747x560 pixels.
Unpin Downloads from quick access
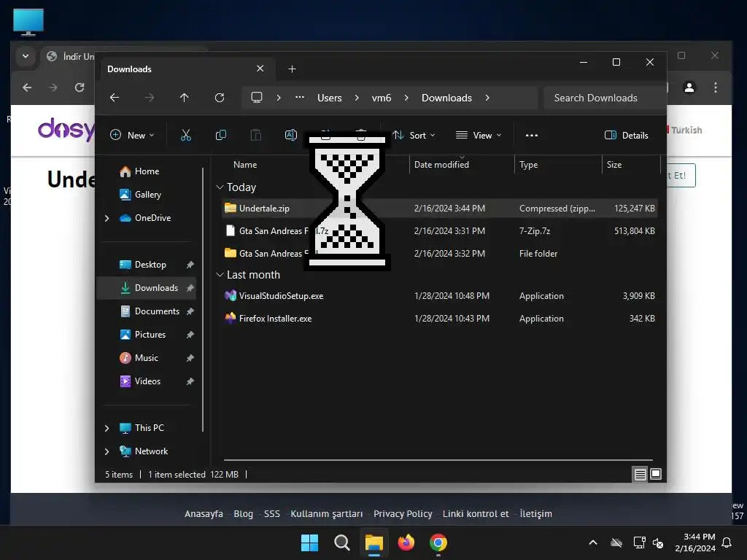pyautogui.click(x=190, y=288)
